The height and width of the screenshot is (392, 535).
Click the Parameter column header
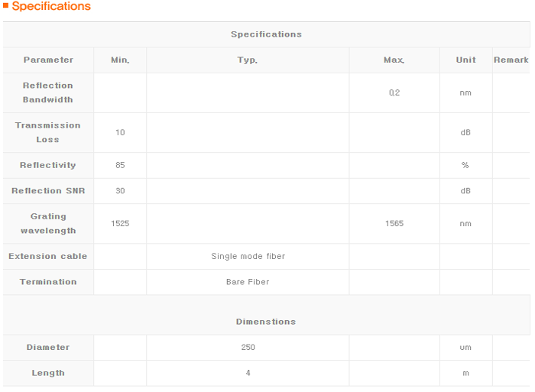coord(48,60)
